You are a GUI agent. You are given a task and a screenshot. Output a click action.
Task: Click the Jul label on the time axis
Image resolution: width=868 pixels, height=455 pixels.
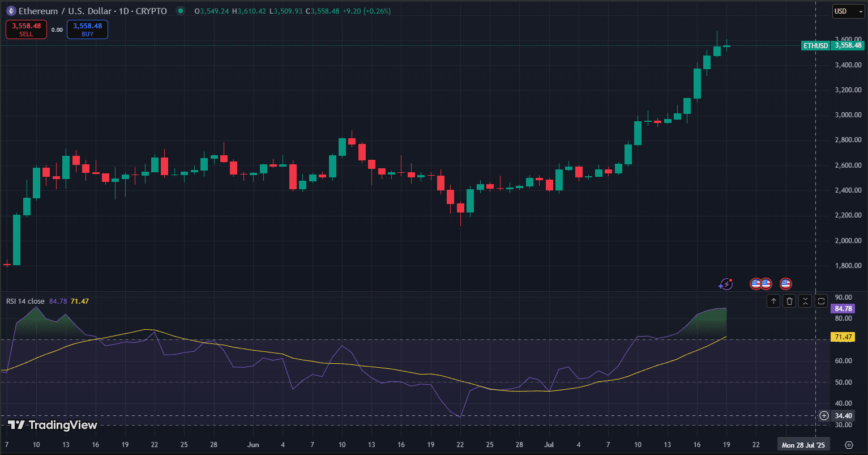tap(549, 445)
